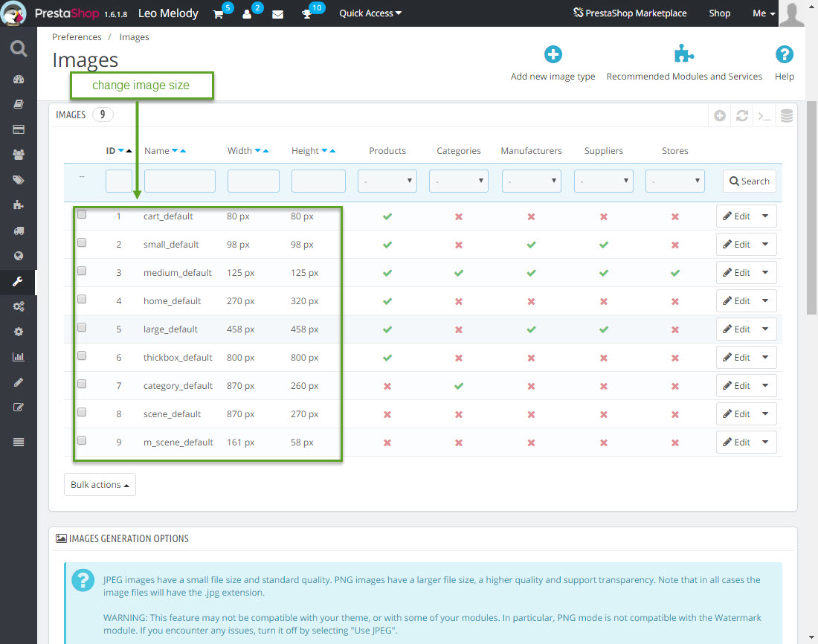This screenshot has height=644, width=818.
Task: Open the sidebar search icon
Action: coord(19,48)
